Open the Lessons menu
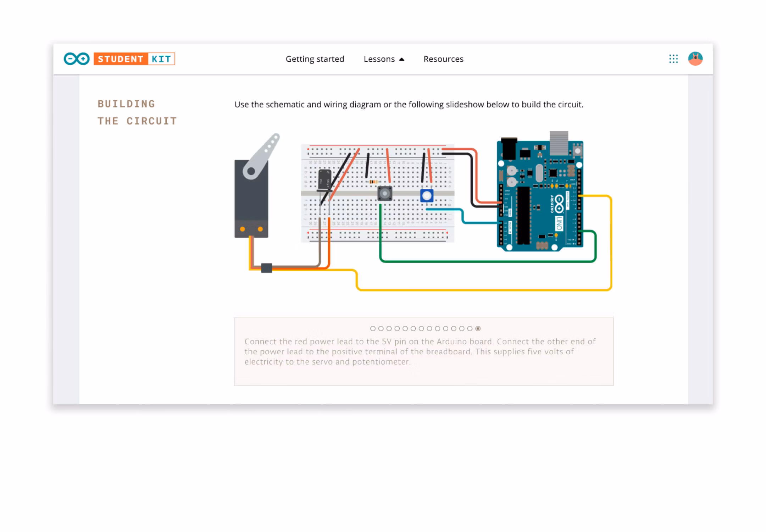The width and height of the screenshot is (766, 532). (379, 59)
